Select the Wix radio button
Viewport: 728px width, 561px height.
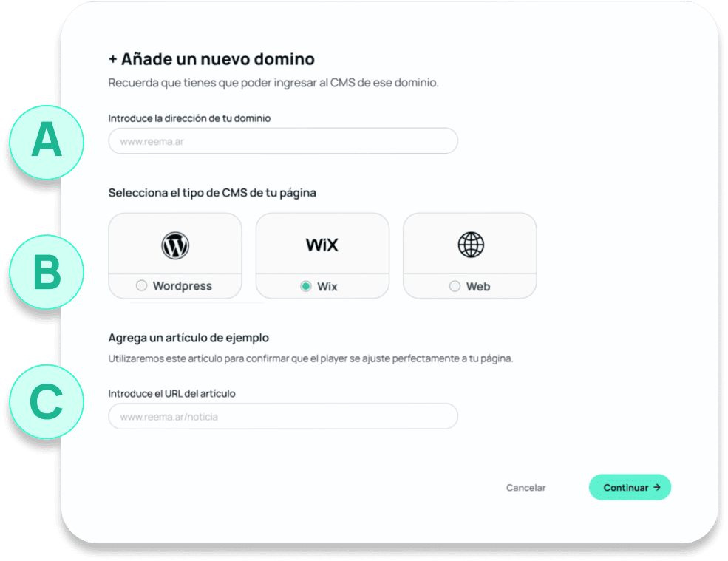click(x=305, y=286)
